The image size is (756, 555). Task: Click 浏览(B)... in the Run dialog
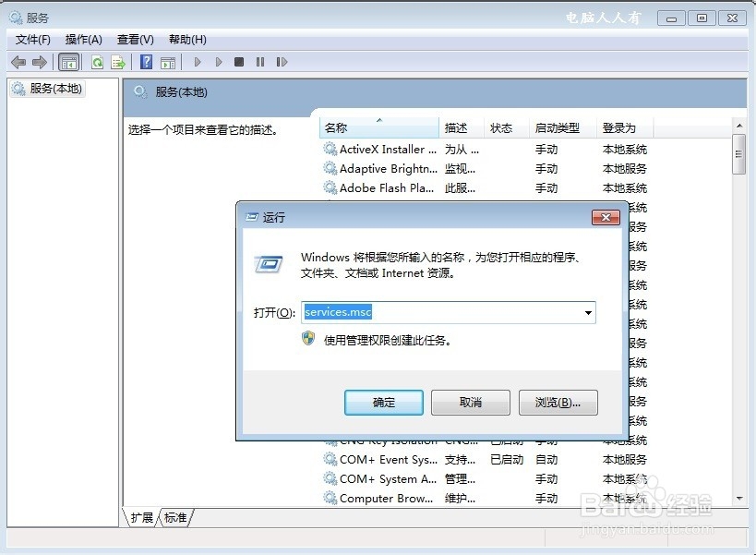click(558, 403)
